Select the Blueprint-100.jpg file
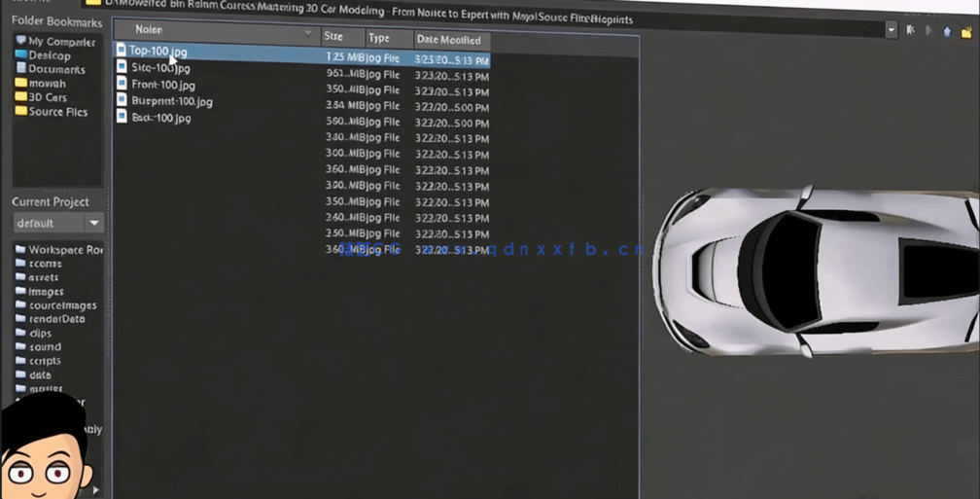 (171, 101)
